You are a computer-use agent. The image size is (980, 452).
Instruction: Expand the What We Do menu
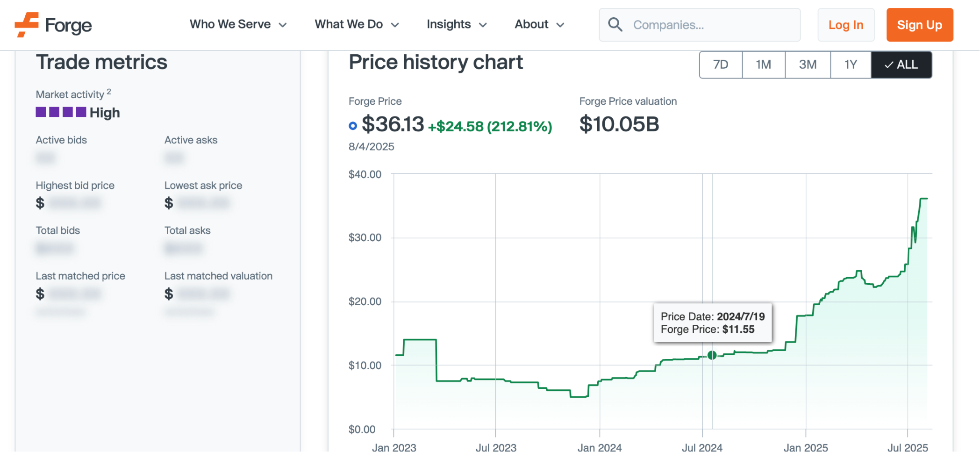point(357,24)
